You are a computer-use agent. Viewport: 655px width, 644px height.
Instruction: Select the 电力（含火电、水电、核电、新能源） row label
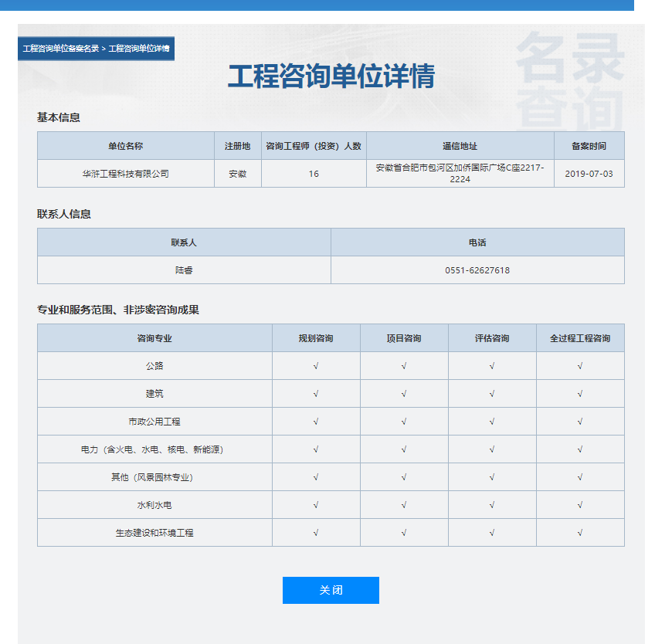click(152, 449)
